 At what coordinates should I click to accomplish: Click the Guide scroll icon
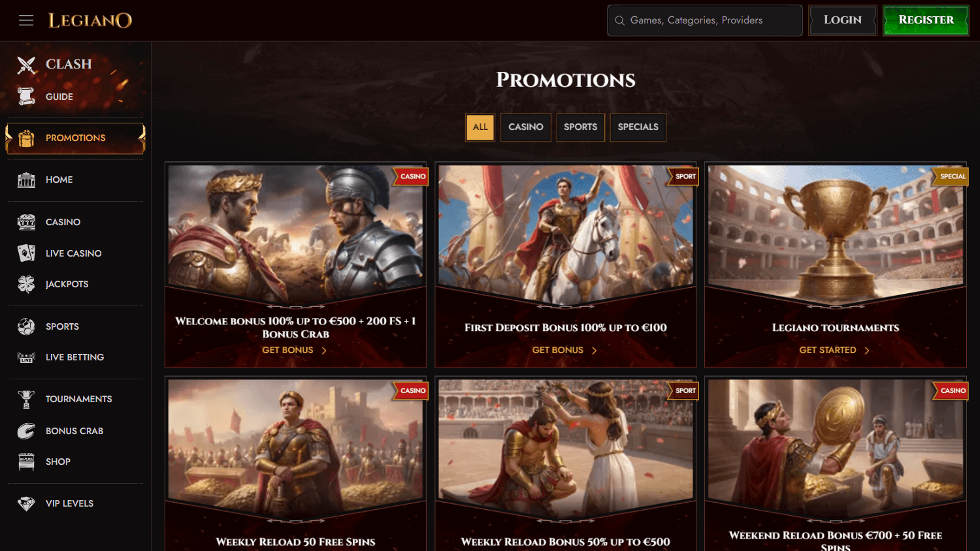click(x=26, y=97)
